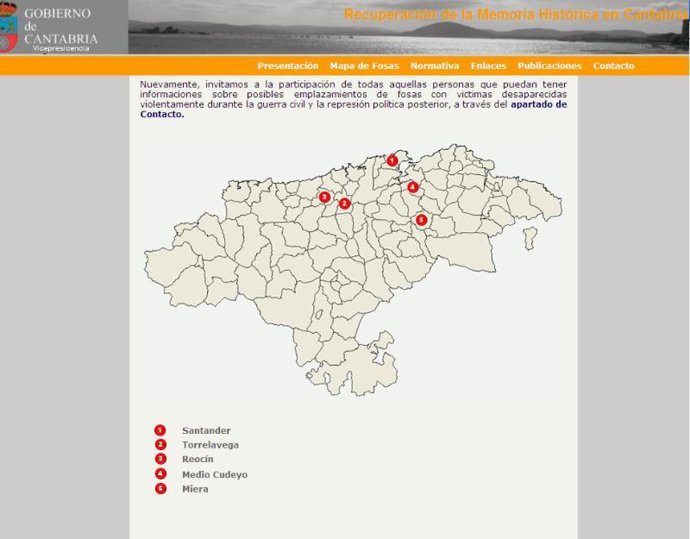Click legend bullet beside Miera

click(x=161, y=488)
